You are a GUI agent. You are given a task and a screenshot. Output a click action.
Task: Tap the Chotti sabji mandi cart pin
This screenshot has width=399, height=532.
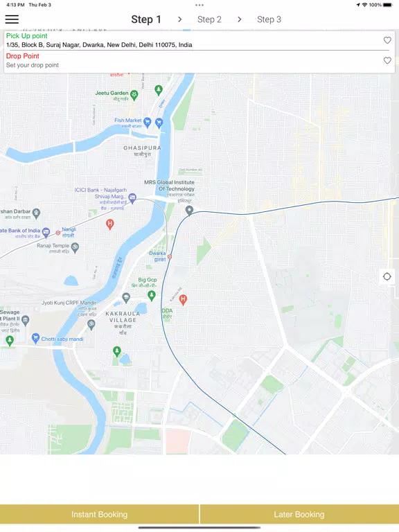35,337
